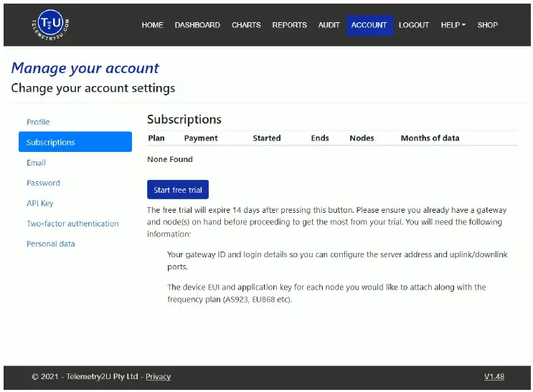Viewport: 533px width, 392px height.
Task: Navigate to REPORTS
Action: [x=289, y=25]
